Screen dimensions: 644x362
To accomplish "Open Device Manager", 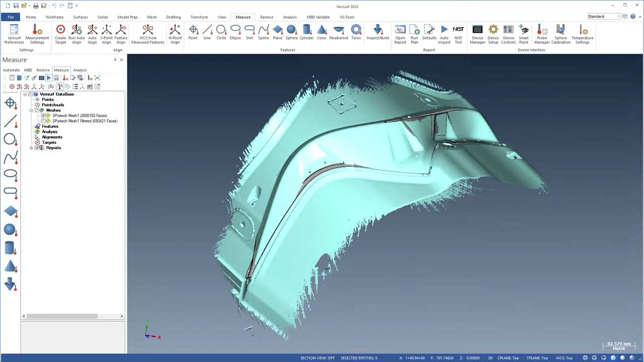I will (477, 34).
